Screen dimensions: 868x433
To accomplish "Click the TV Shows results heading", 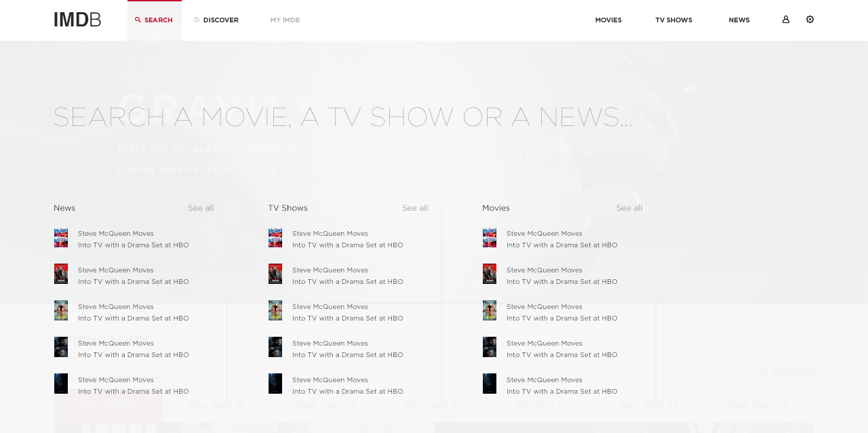I will 288,208.
